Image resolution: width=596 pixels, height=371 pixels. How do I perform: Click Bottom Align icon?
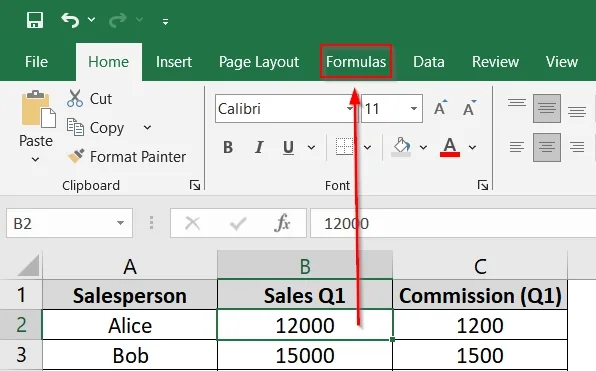click(577, 112)
